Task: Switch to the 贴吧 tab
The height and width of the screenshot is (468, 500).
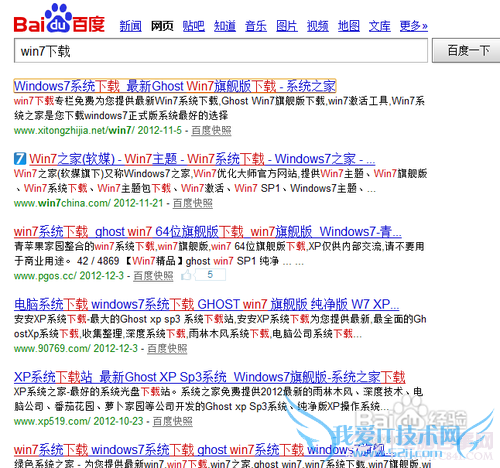Action: [193, 26]
